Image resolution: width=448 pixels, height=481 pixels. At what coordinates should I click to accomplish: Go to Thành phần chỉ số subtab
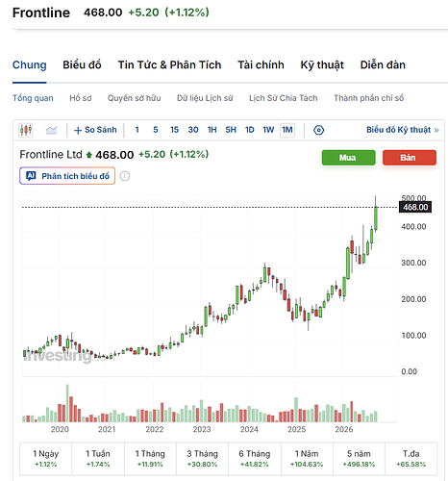(x=369, y=98)
